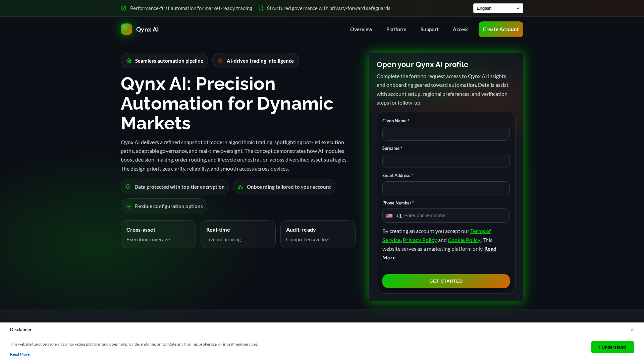Open the Support nav item
The width and height of the screenshot is (644, 362).
430,29
